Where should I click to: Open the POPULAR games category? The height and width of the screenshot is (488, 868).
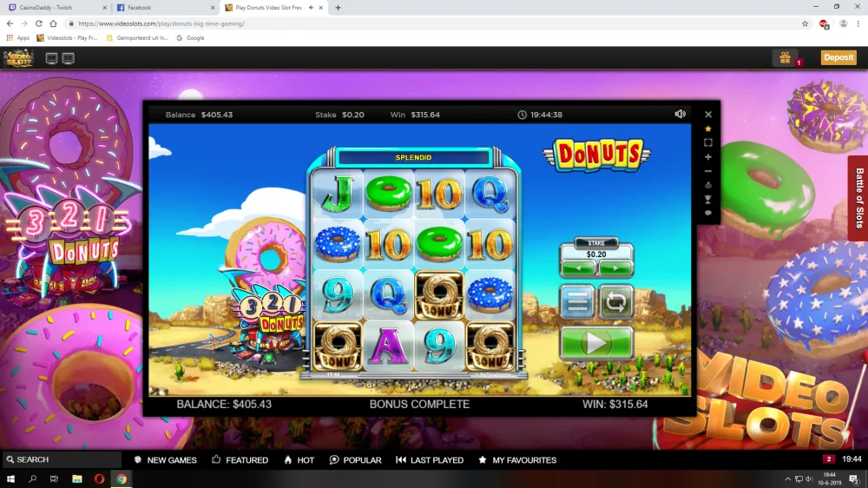pyautogui.click(x=355, y=459)
